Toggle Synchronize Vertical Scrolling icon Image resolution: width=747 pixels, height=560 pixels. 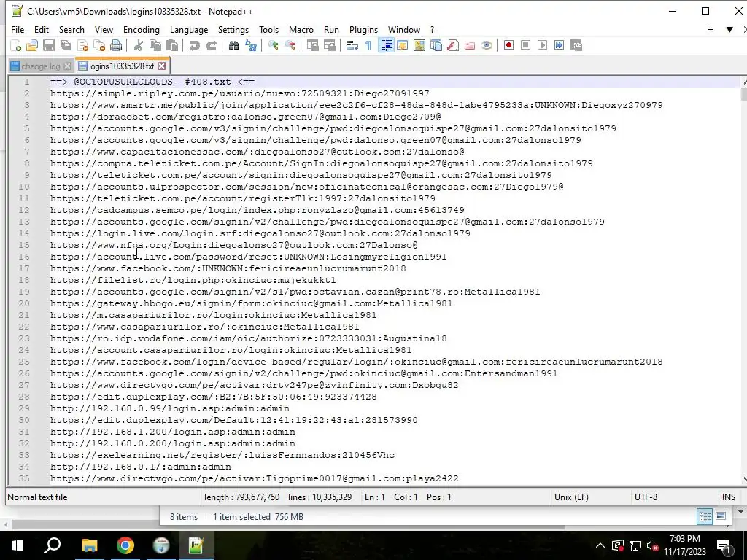(x=312, y=45)
